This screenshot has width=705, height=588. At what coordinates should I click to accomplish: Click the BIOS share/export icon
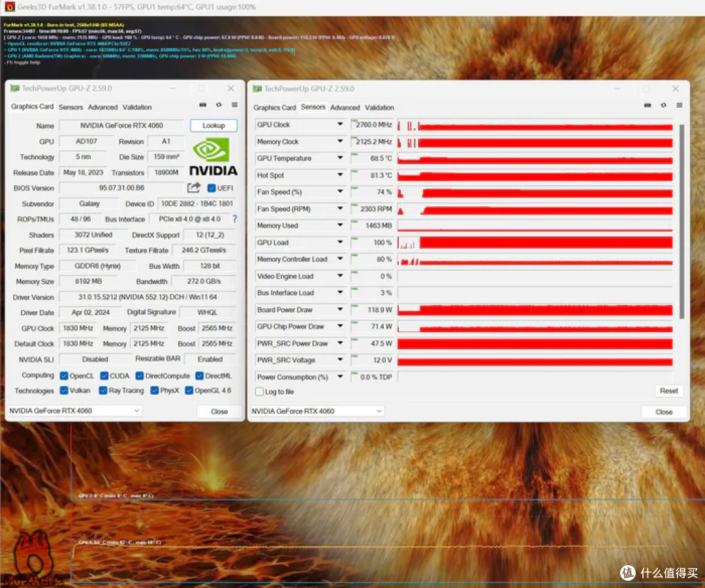194,187
